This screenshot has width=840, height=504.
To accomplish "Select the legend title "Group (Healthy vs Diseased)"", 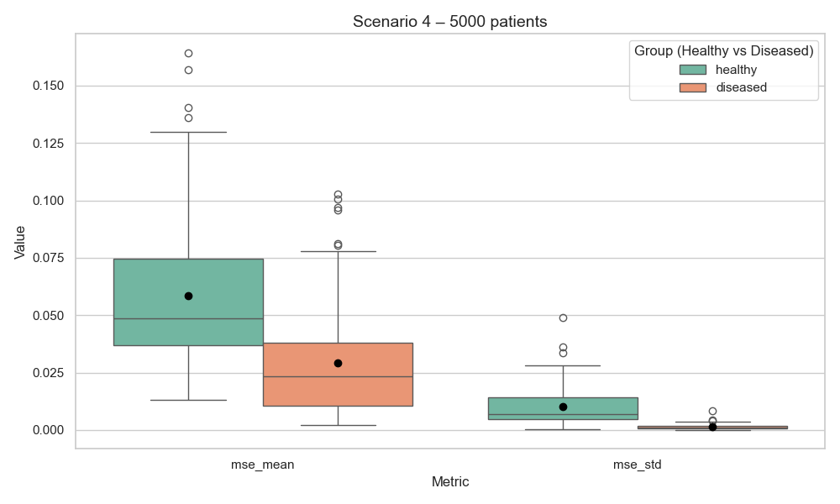I will click(723, 51).
